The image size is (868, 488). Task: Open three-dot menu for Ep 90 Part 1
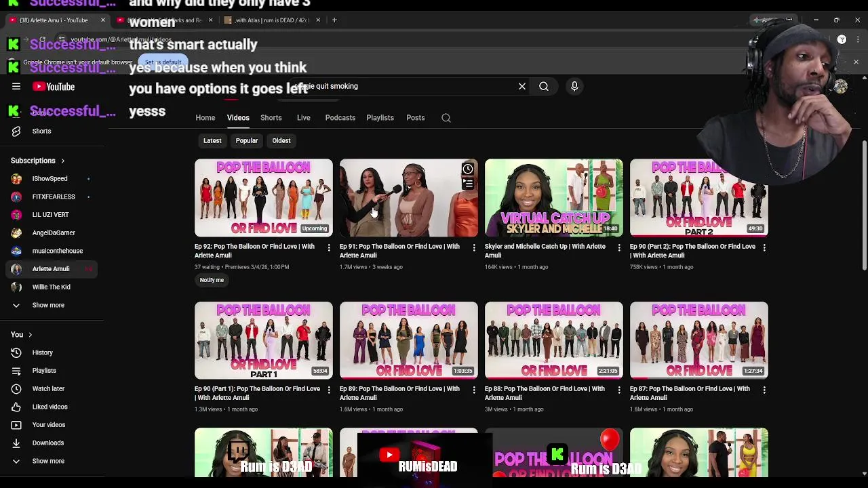click(x=329, y=390)
